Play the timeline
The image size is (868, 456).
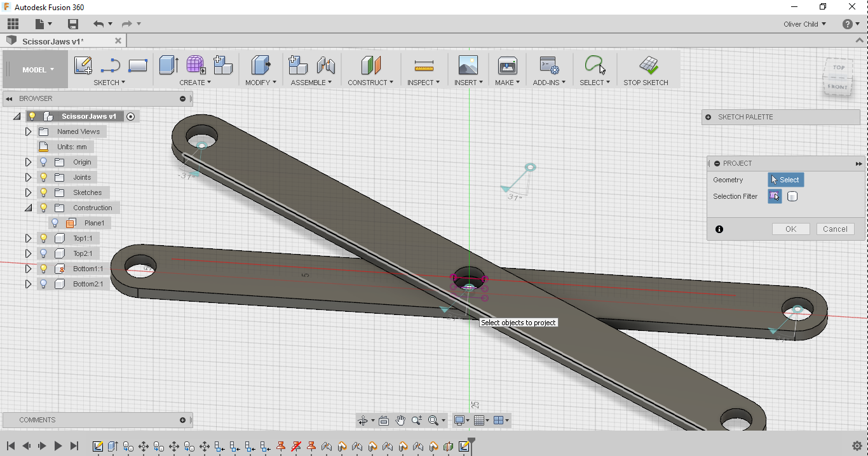58,446
